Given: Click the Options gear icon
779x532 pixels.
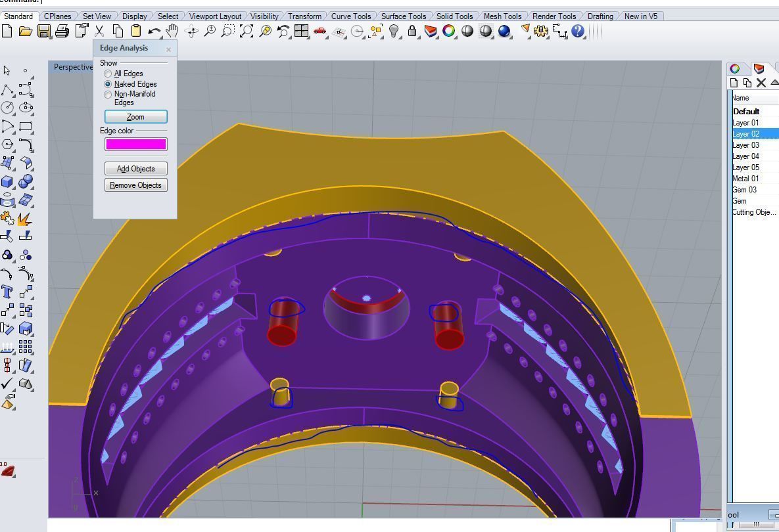Looking at the screenshot, I should [x=541, y=32].
